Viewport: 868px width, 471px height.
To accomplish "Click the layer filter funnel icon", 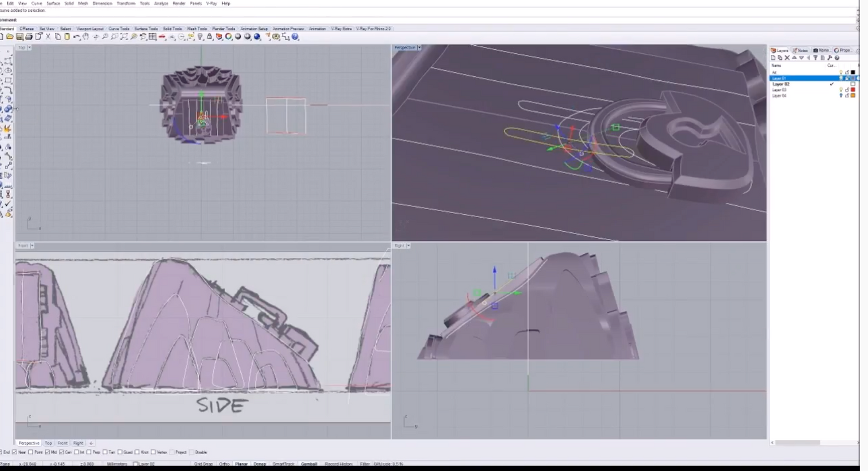I will point(815,58).
